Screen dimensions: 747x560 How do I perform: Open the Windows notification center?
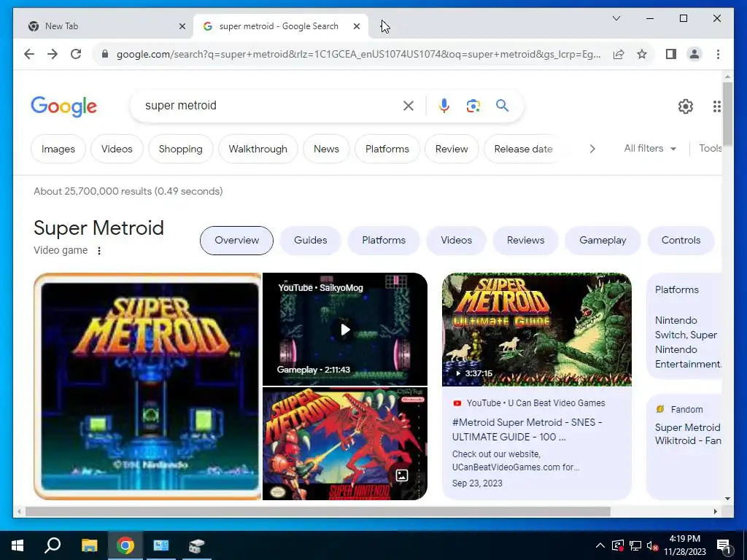pos(724,546)
